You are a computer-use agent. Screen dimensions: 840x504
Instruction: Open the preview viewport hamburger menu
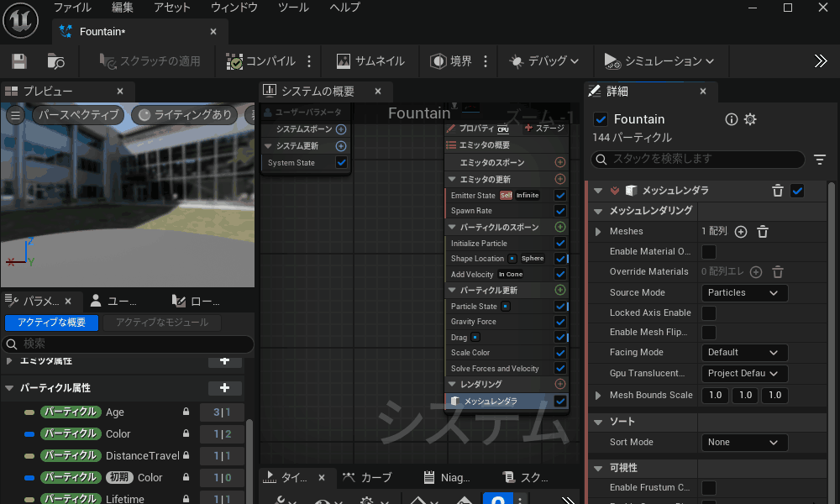pyautogui.click(x=16, y=115)
